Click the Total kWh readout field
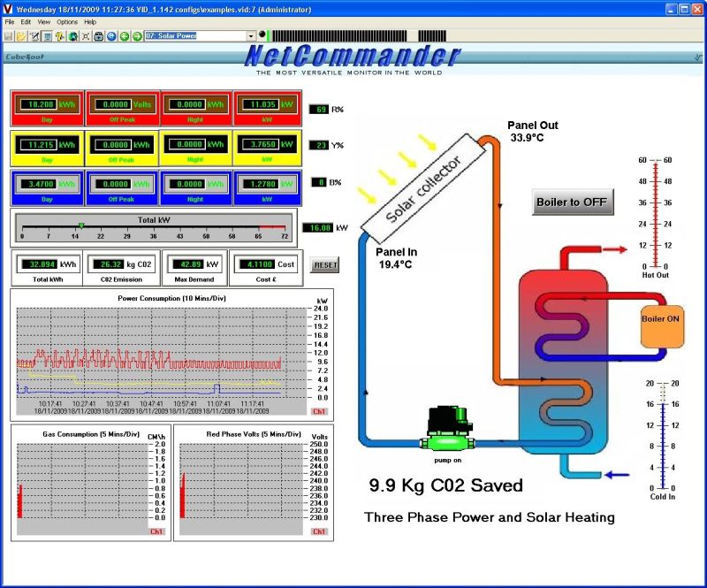 [x=41, y=263]
